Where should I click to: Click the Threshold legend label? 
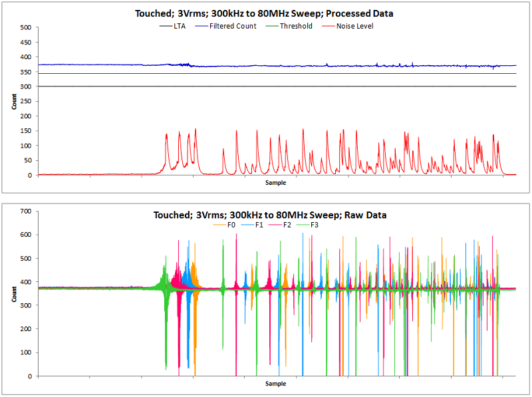tap(297, 27)
